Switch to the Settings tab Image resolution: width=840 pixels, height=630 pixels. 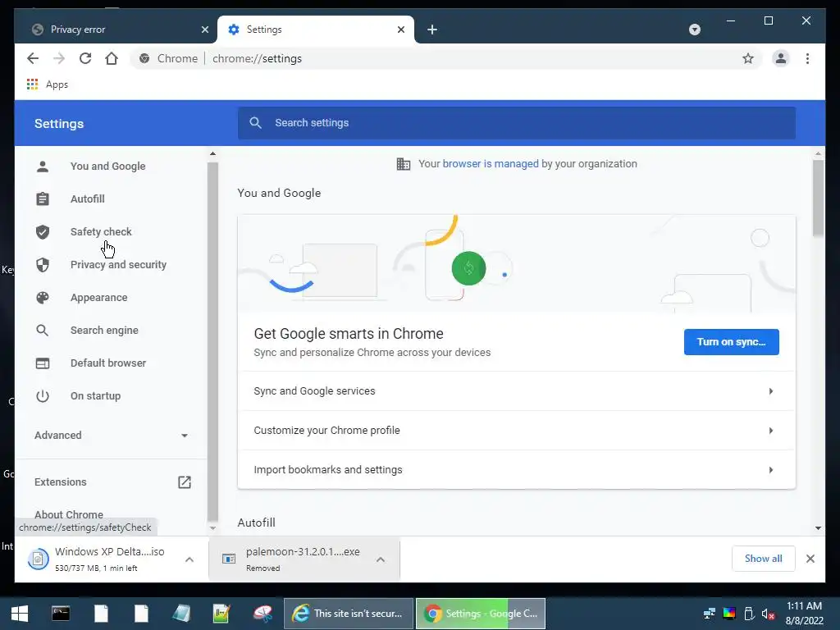(x=316, y=30)
